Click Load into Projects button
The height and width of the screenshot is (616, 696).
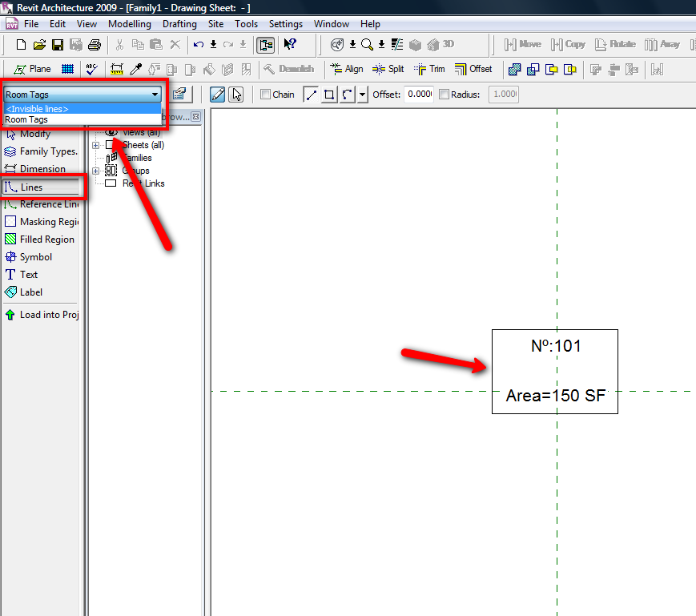(41, 315)
